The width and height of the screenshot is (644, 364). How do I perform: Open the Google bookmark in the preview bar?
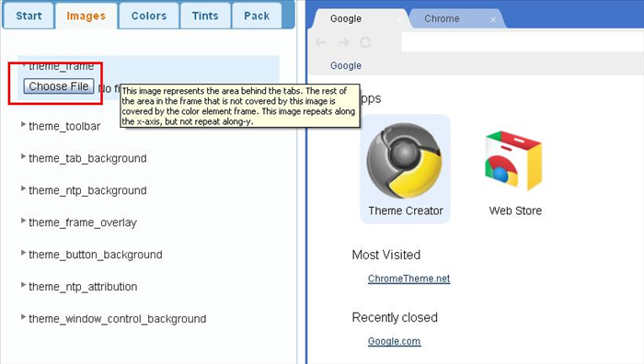point(346,65)
